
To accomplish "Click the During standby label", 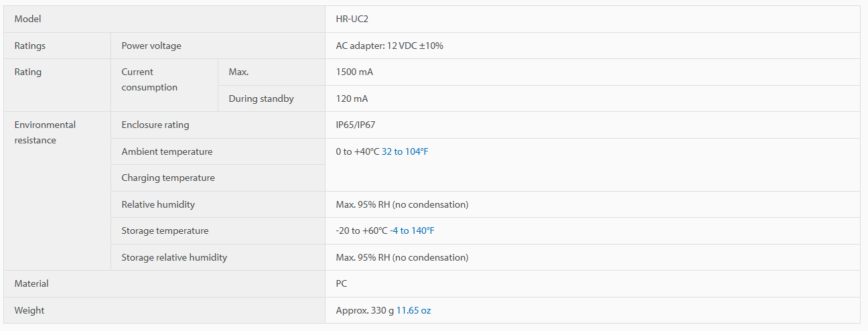I will click(x=261, y=98).
